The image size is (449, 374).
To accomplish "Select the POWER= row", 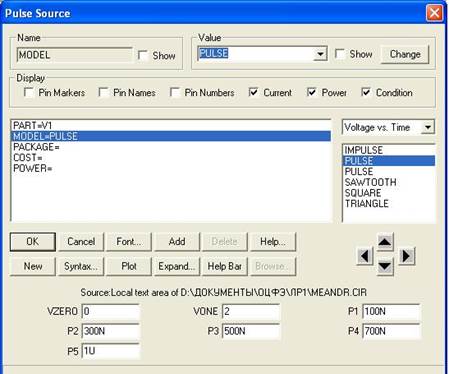I will [171, 168].
